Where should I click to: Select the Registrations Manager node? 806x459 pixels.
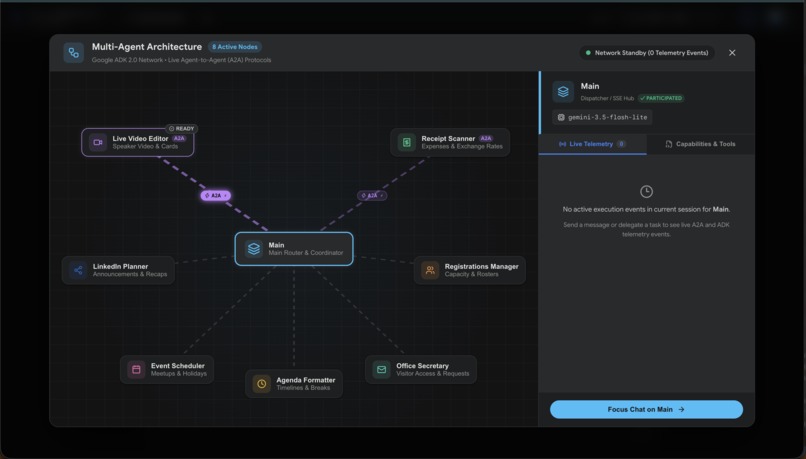click(470, 270)
